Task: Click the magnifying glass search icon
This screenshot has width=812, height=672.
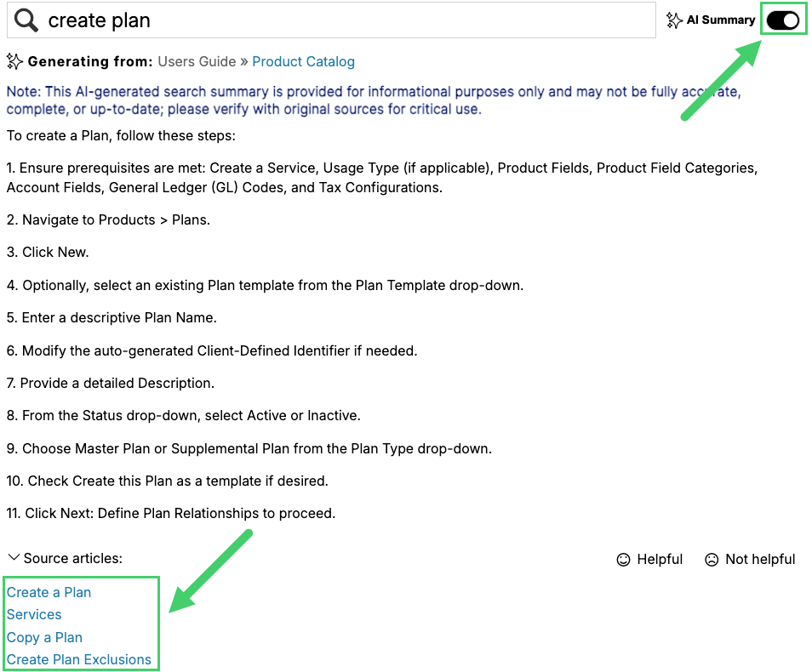Action: 26,20
